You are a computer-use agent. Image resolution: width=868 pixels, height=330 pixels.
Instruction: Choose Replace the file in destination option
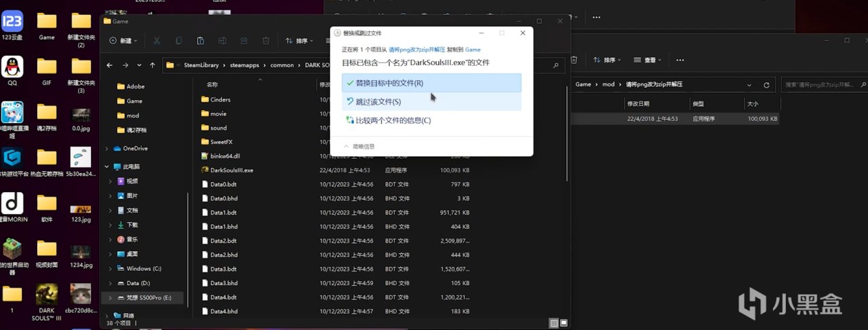(431, 83)
